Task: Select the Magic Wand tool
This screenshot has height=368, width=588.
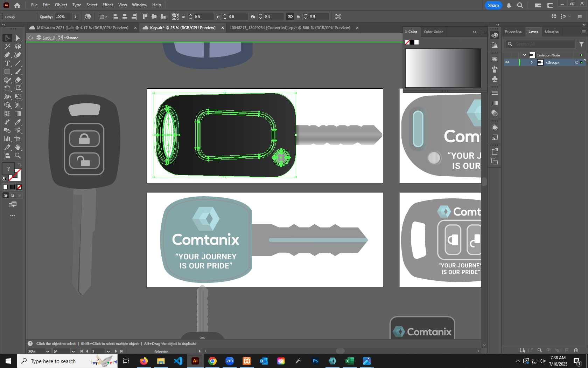Action: (x=7, y=46)
